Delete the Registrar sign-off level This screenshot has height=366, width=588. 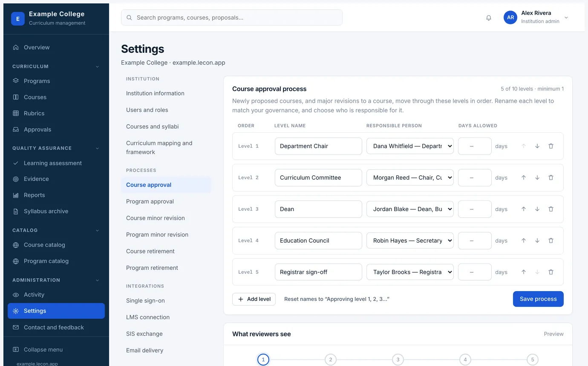551,272
